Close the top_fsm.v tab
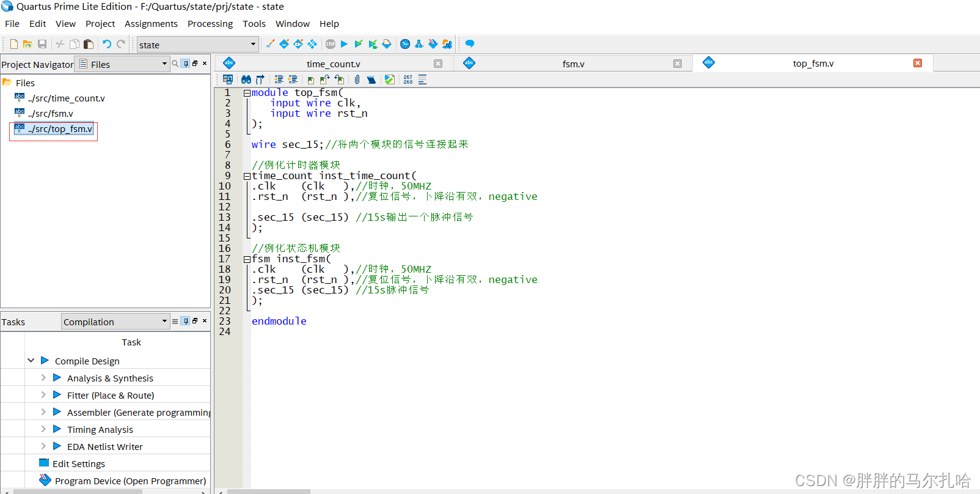The width and height of the screenshot is (980, 494). pos(918,63)
